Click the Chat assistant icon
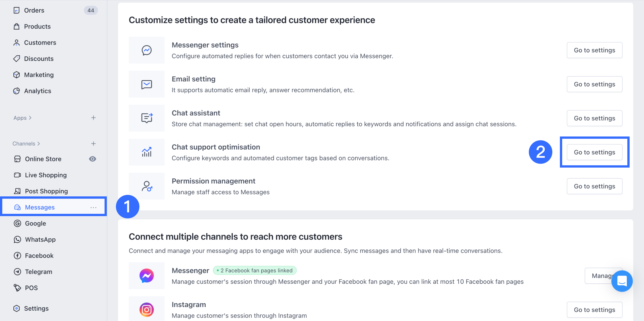The width and height of the screenshot is (644, 321). point(146,118)
